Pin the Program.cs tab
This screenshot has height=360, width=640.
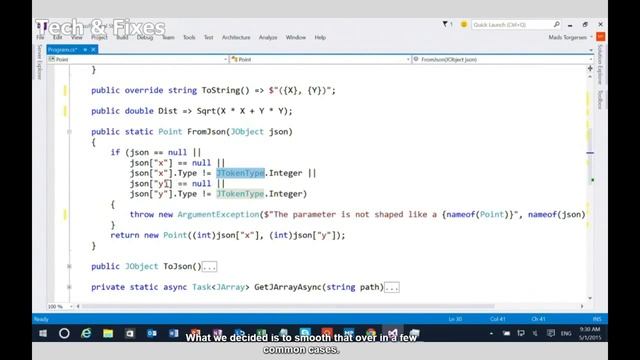(85, 49)
